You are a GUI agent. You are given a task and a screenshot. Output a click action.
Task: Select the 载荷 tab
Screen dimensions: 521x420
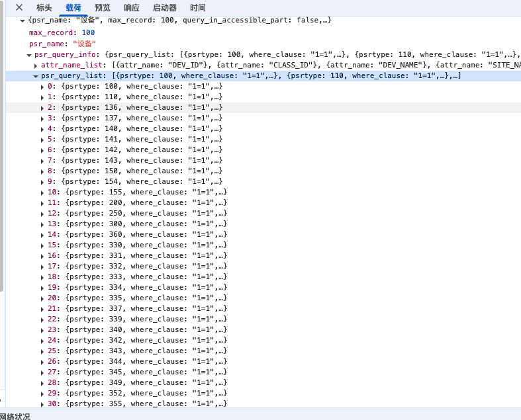coord(73,8)
